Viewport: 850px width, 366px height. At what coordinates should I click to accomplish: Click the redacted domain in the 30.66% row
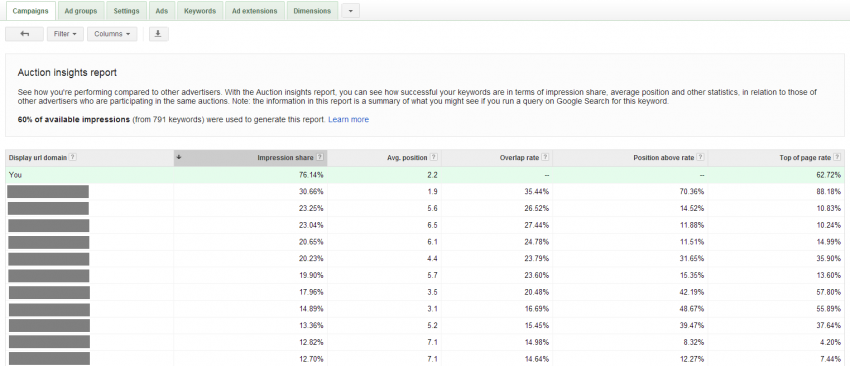point(48,192)
